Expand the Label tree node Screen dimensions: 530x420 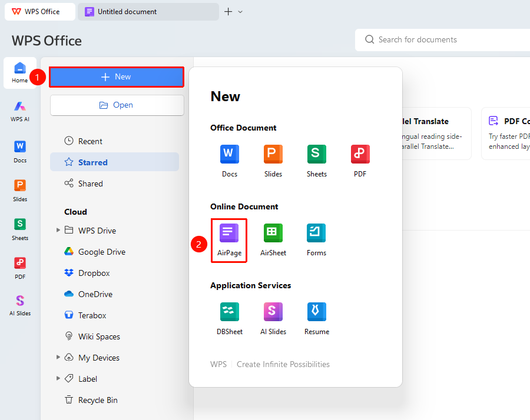pos(58,378)
